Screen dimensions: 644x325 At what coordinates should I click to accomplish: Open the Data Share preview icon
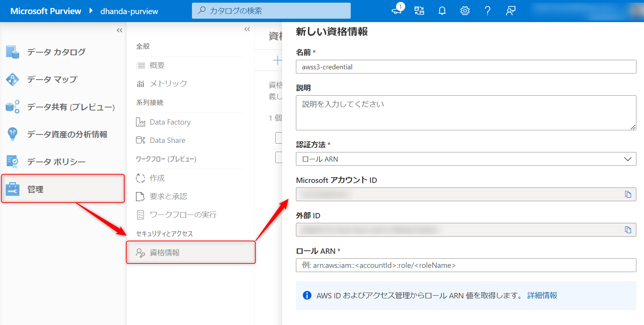pyautogui.click(x=13, y=107)
